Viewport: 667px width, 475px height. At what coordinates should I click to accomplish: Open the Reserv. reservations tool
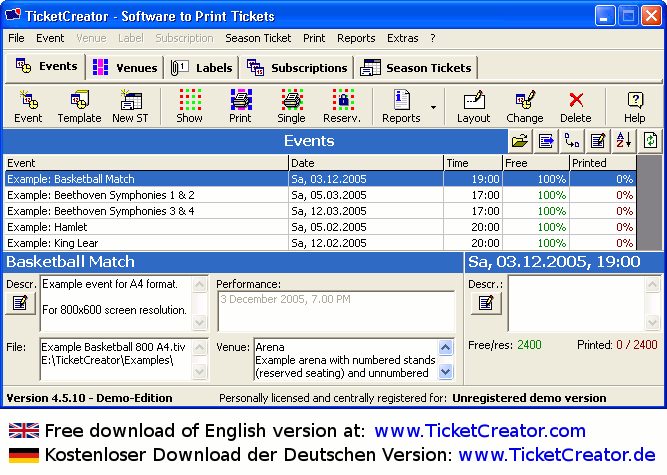[x=343, y=105]
